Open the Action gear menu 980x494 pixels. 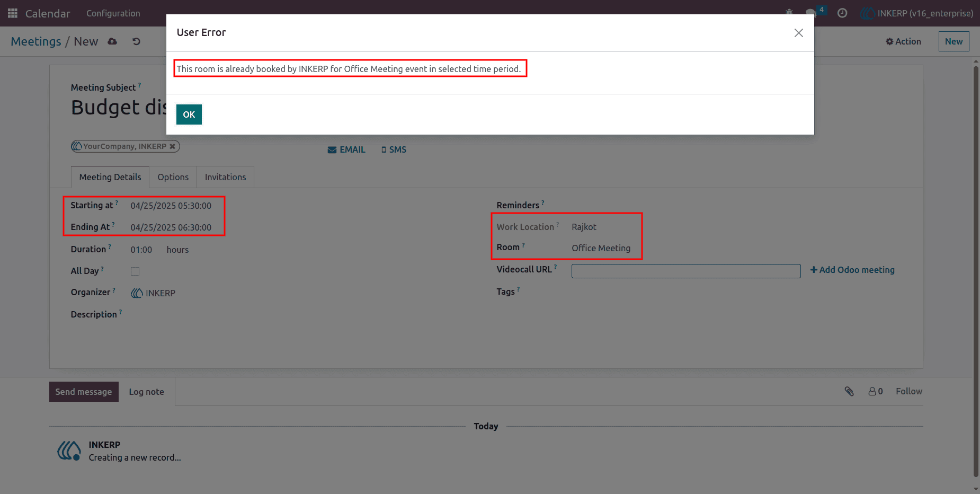pos(903,41)
